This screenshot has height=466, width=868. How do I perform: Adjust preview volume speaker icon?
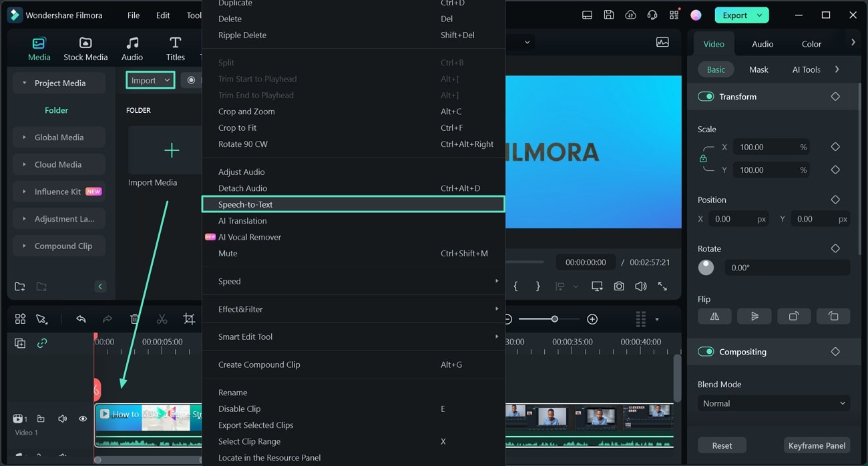[x=640, y=286]
